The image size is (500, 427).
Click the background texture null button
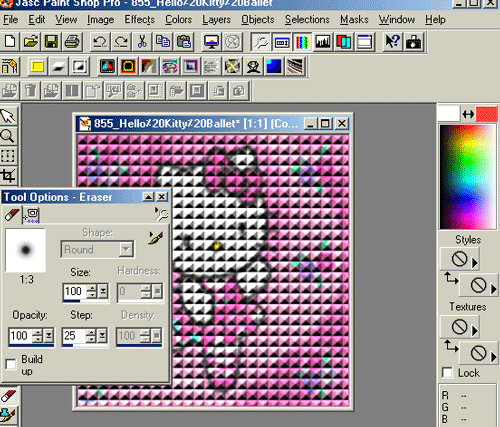(478, 353)
